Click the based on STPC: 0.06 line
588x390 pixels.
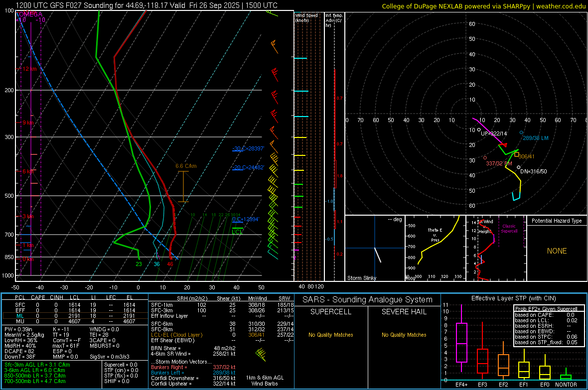pyautogui.click(x=546, y=337)
